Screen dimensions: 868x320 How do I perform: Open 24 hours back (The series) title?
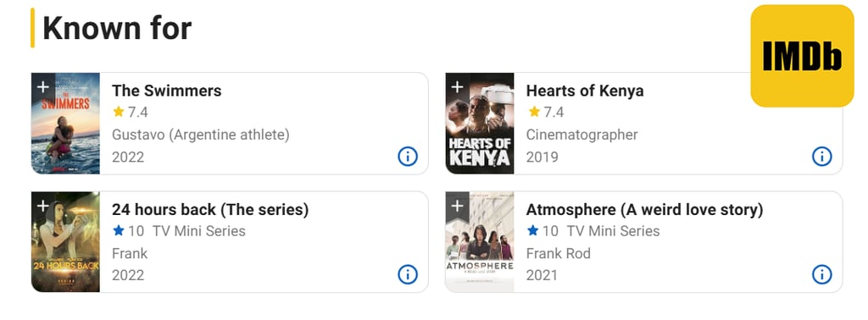tap(210, 210)
